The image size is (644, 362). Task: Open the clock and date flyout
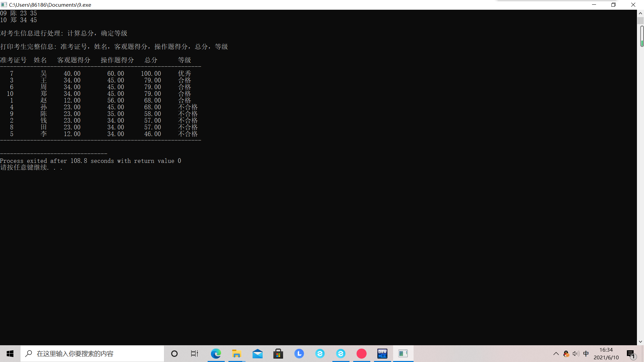[606, 354]
